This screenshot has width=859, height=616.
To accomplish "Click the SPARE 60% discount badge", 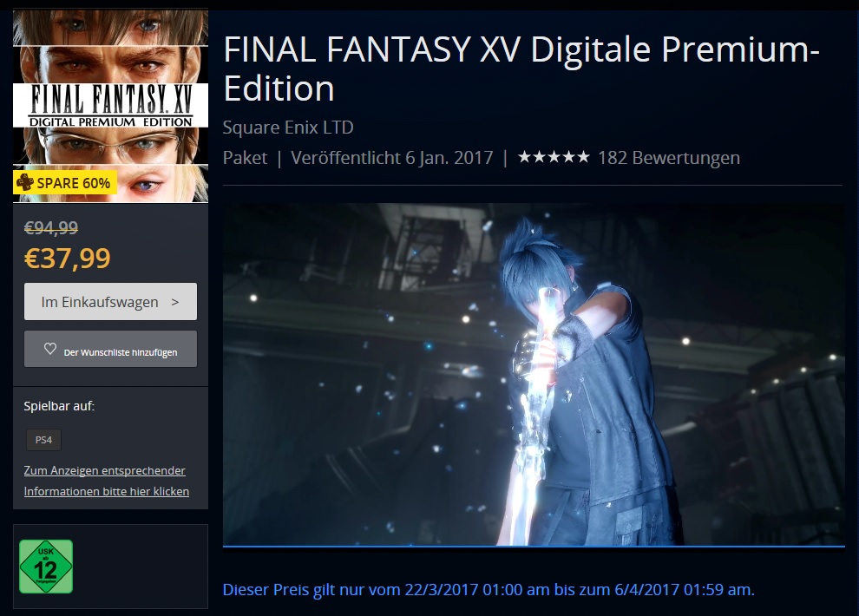I will pyautogui.click(x=65, y=182).
